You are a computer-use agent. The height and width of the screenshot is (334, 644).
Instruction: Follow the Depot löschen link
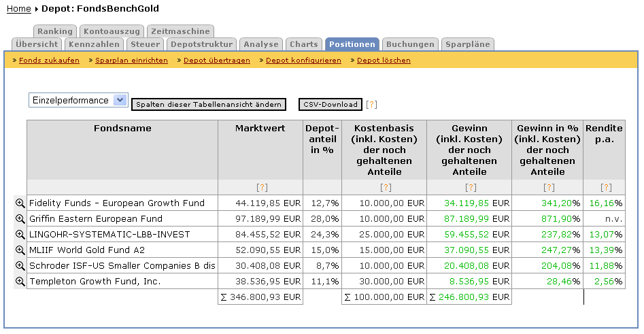[384, 61]
